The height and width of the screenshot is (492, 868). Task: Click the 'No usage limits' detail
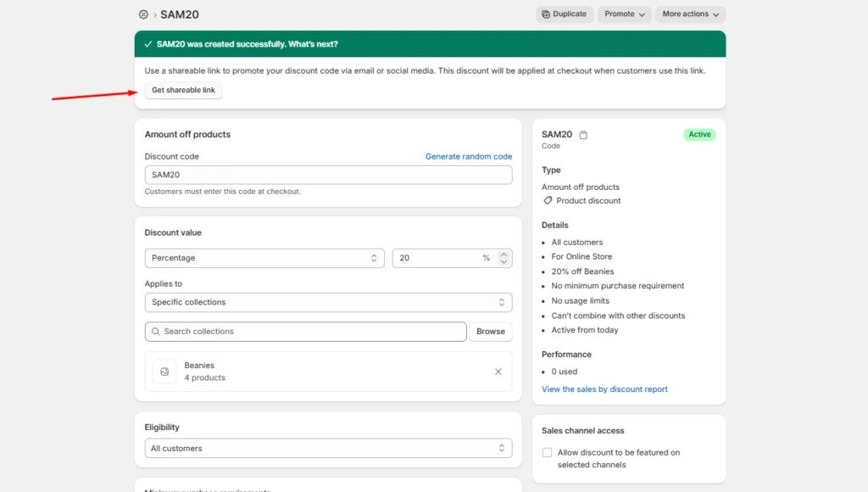click(x=580, y=301)
